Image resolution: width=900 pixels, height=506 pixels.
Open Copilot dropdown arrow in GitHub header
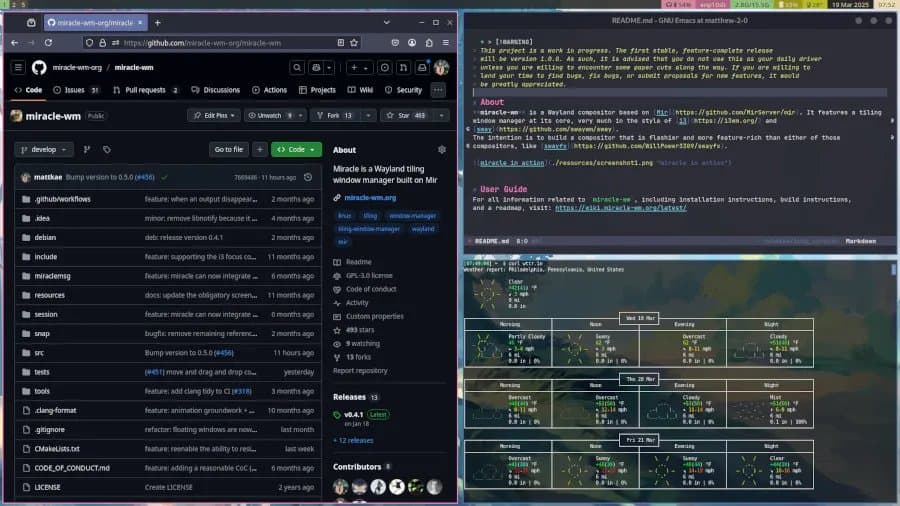click(329, 68)
